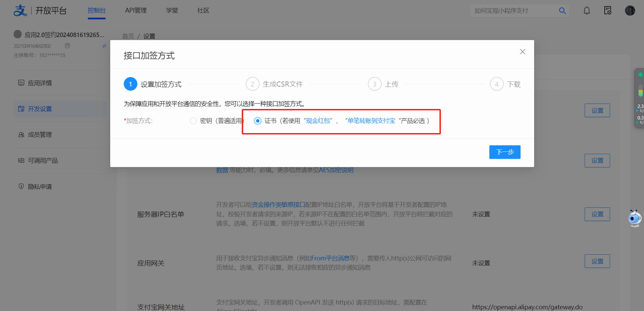Click the search magnifier icon
The height and width of the screenshot is (311, 644).
point(562,11)
